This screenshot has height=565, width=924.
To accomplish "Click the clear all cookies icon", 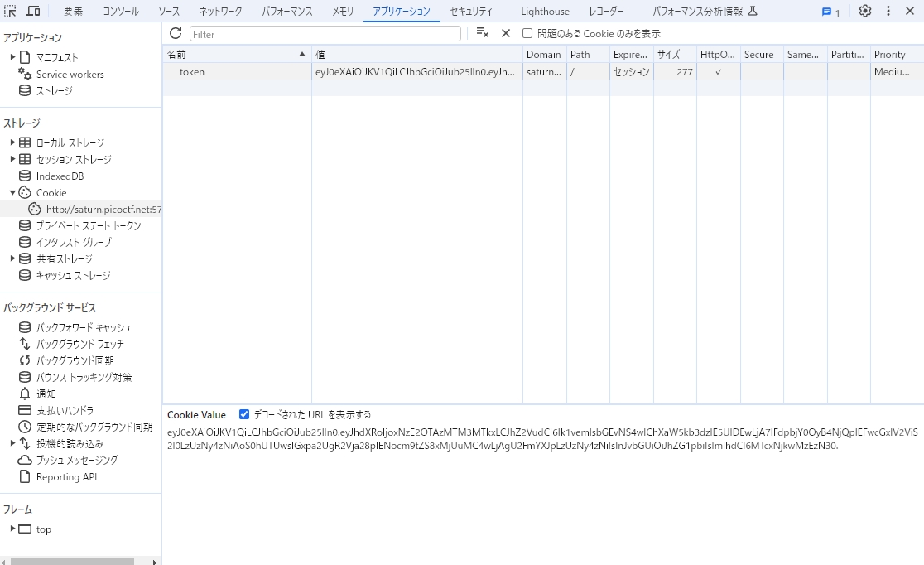I will (x=482, y=33).
